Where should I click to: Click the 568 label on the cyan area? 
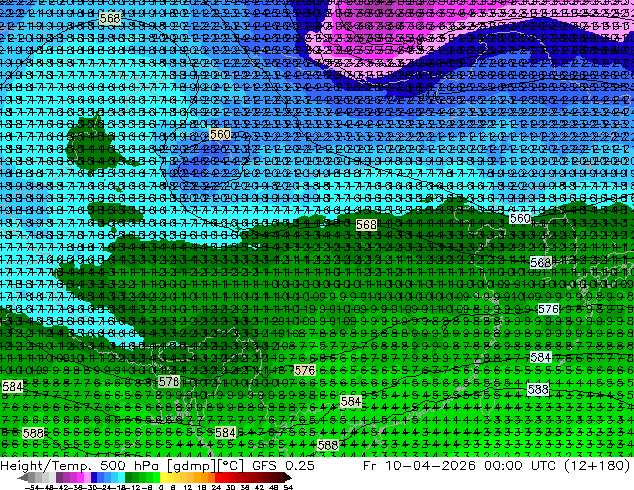coord(110,18)
